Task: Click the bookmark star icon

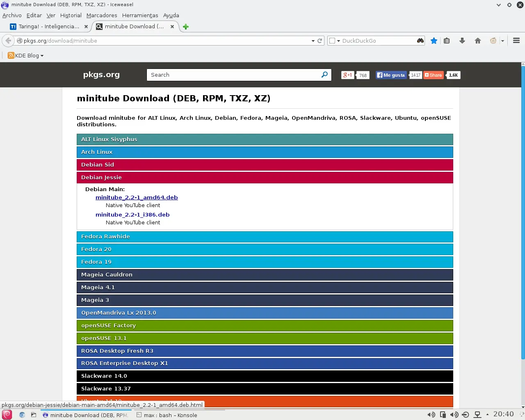Action: click(x=434, y=41)
